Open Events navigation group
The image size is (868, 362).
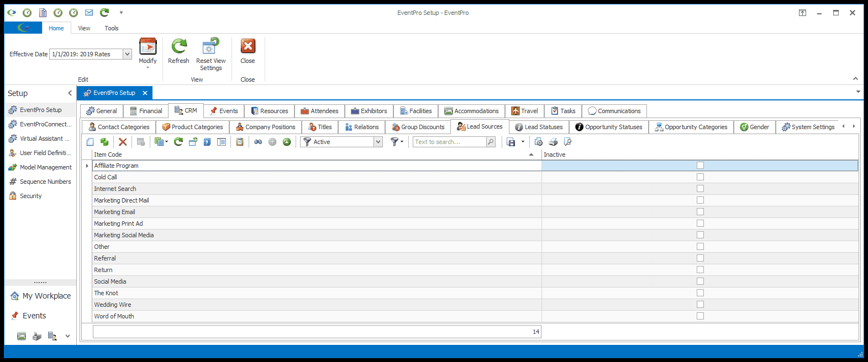40,316
